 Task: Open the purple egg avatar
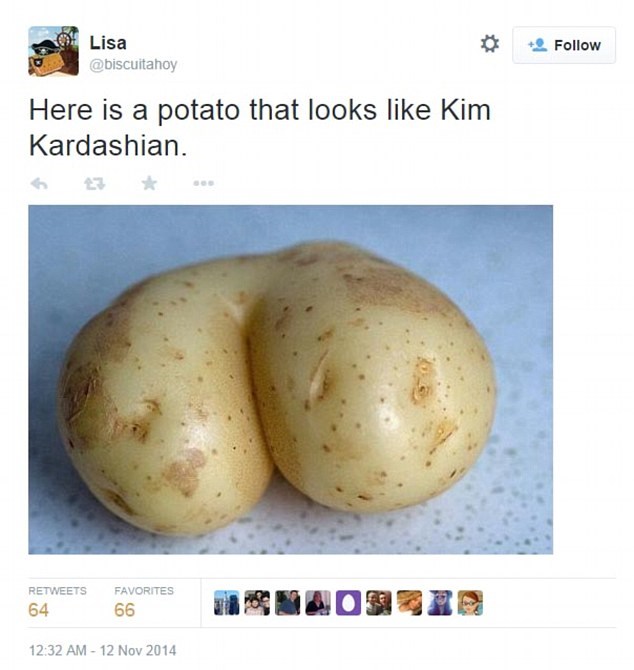(348, 603)
